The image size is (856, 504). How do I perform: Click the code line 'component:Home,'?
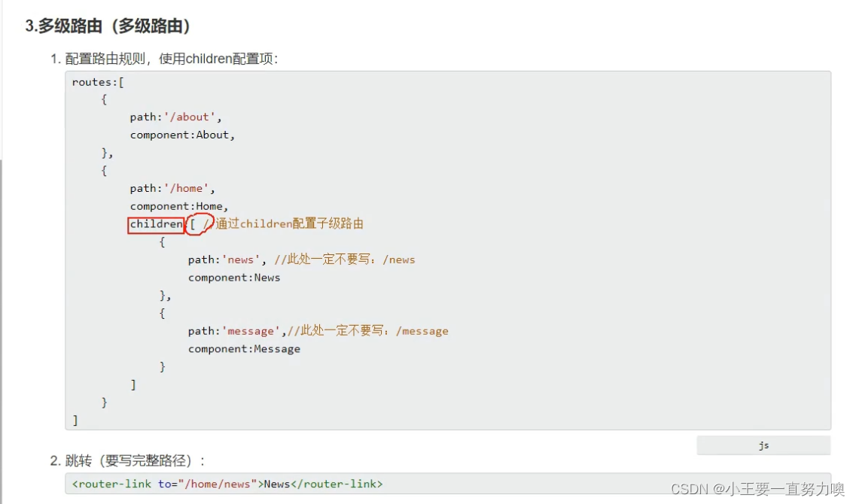pyautogui.click(x=179, y=207)
